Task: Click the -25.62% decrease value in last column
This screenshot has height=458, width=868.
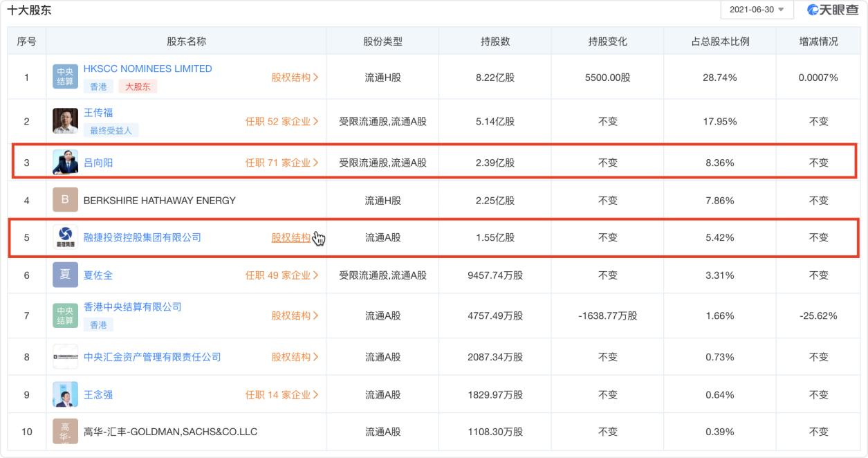Action: [818, 315]
